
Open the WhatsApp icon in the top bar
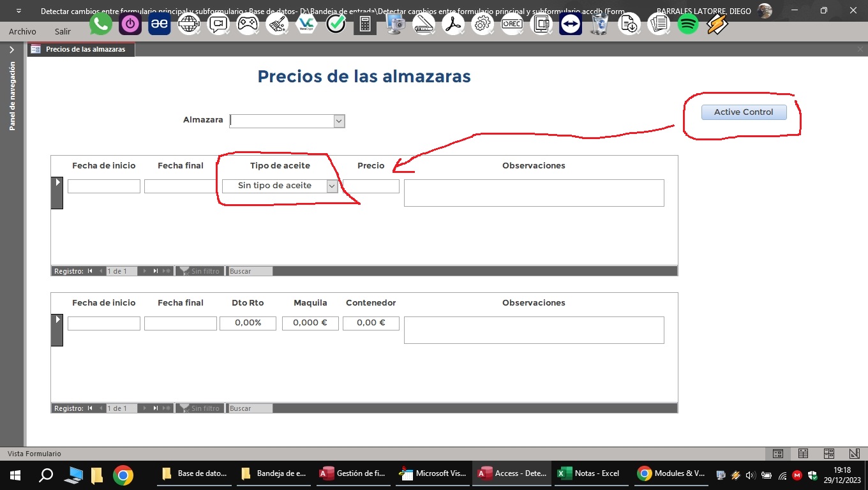click(100, 24)
